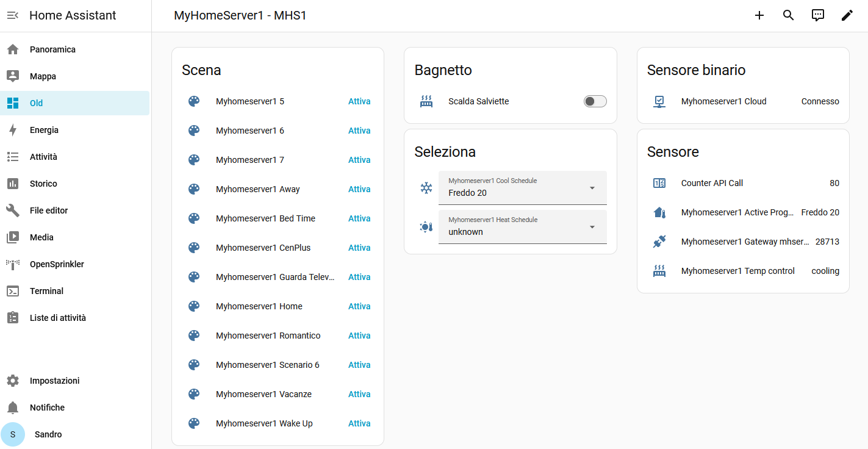Activate the Myhomeserver1 Wake Up scene
Viewport: 868px width, 449px height.
click(x=359, y=423)
